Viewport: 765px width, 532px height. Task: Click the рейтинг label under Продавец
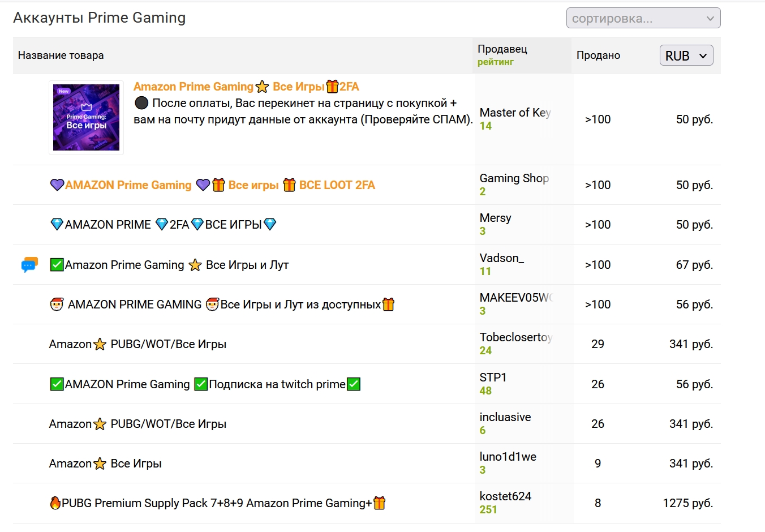pyautogui.click(x=496, y=62)
